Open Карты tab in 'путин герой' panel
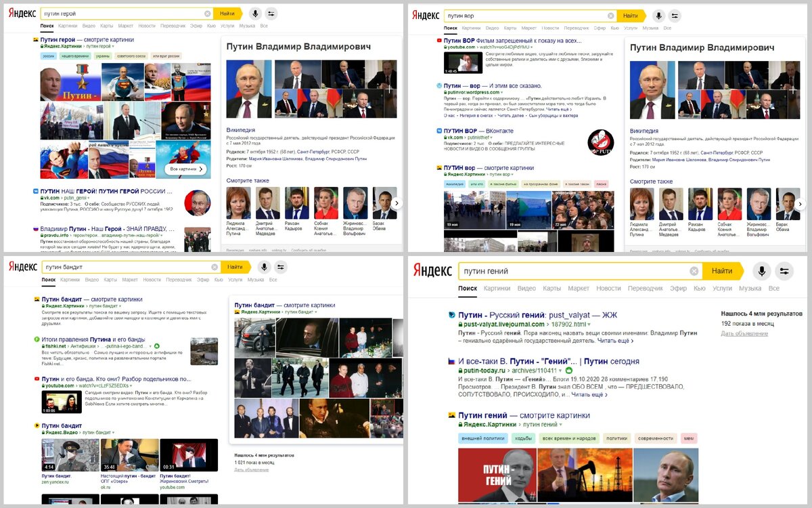This screenshot has width=812, height=508. (x=107, y=26)
